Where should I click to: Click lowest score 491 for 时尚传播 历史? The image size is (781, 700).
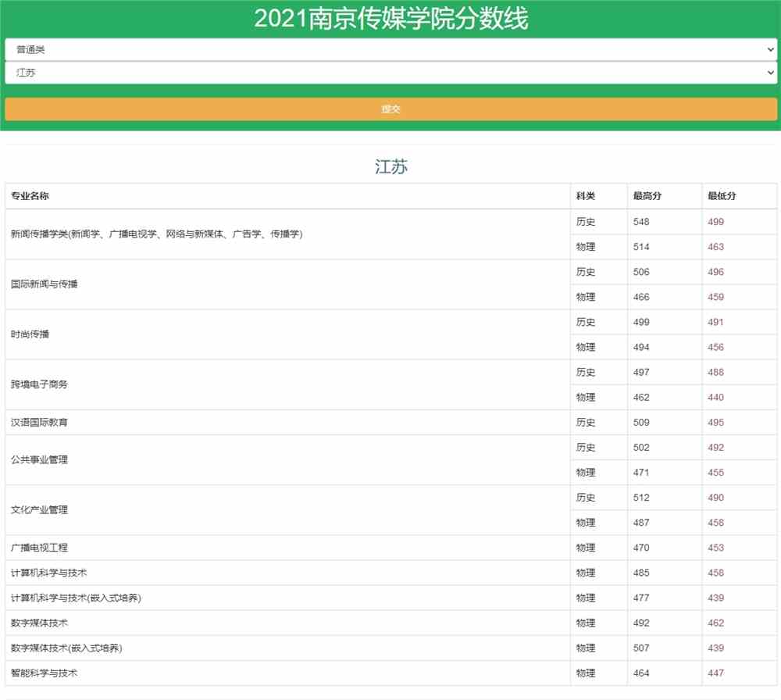tap(715, 322)
